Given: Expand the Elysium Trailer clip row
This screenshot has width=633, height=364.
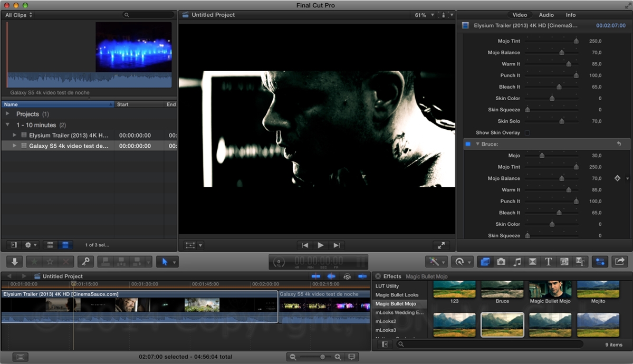Looking at the screenshot, I should [x=15, y=136].
